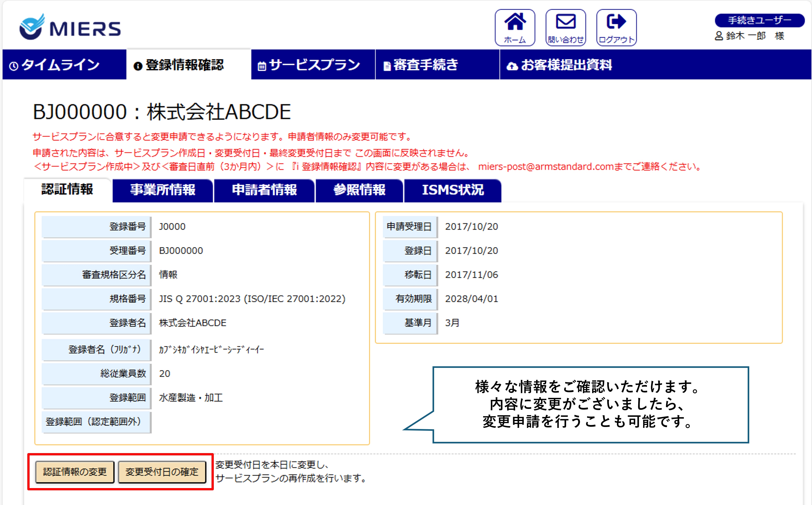Click the 手続きユーザー badge
The image size is (812, 505).
(759, 20)
